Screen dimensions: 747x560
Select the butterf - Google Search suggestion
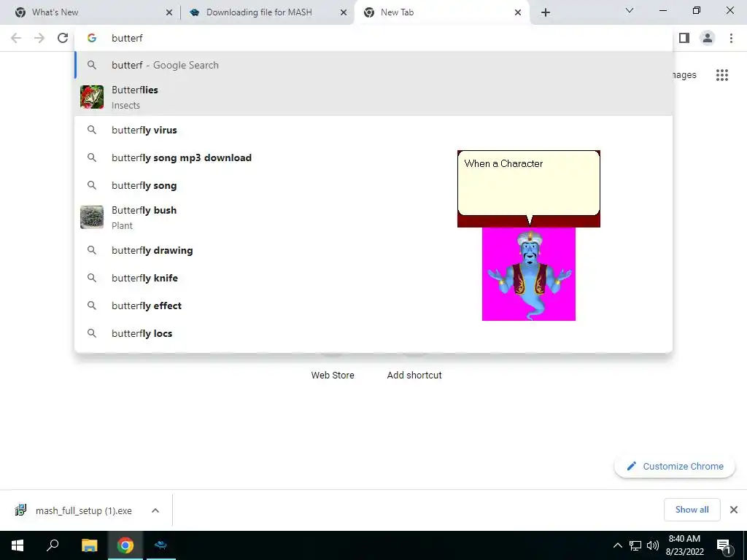pos(374,65)
